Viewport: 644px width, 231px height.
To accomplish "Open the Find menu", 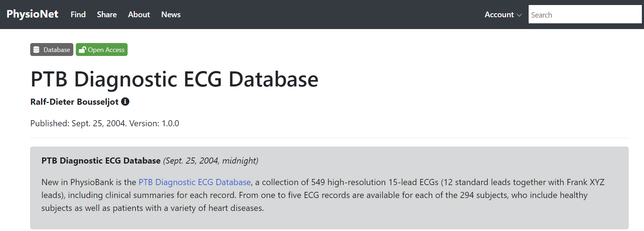I will [x=78, y=15].
